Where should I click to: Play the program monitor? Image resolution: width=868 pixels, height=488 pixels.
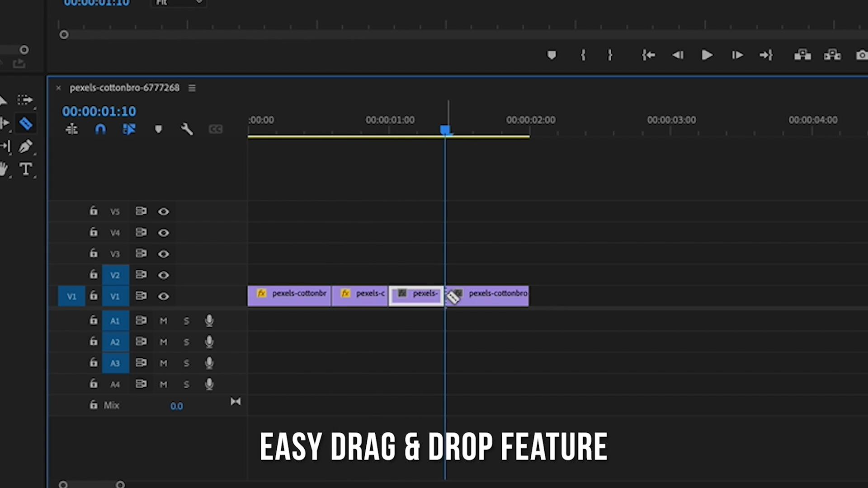pyautogui.click(x=707, y=55)
